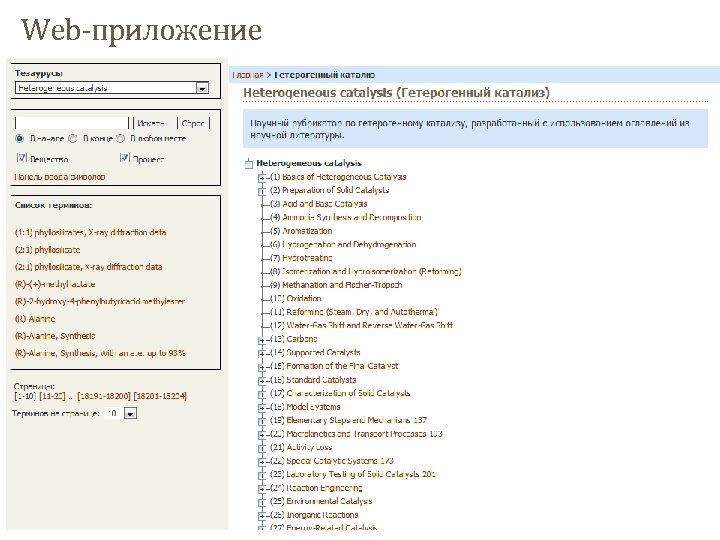Screen dimensions: 720x540
Task: Toggle the Вещество checkbox
Action: (x=22, y=158)
